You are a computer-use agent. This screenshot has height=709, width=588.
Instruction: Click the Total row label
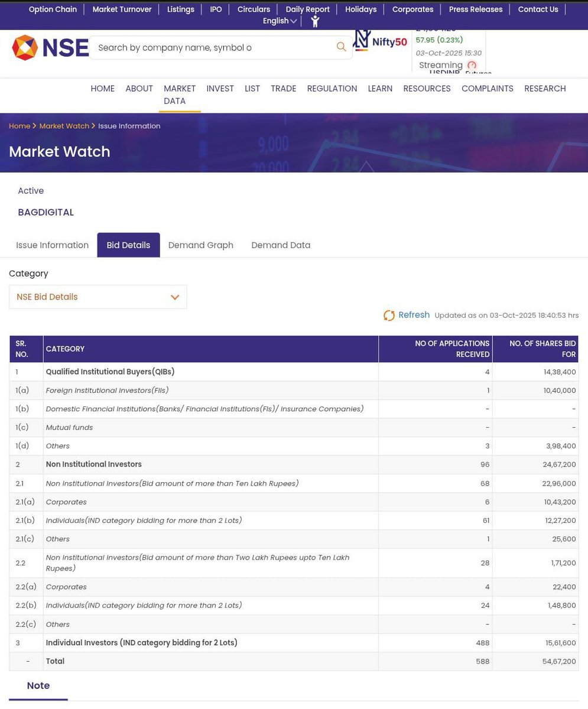tap(55, 662)
